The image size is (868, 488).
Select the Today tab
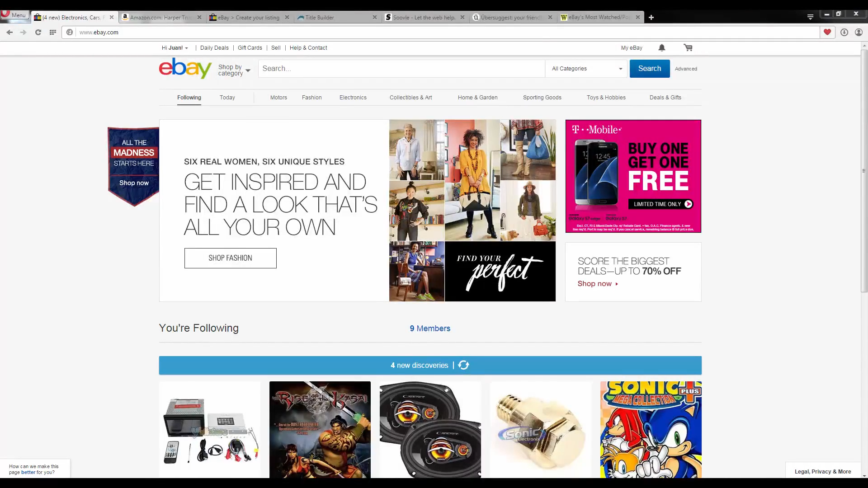(x=226, y=97)
